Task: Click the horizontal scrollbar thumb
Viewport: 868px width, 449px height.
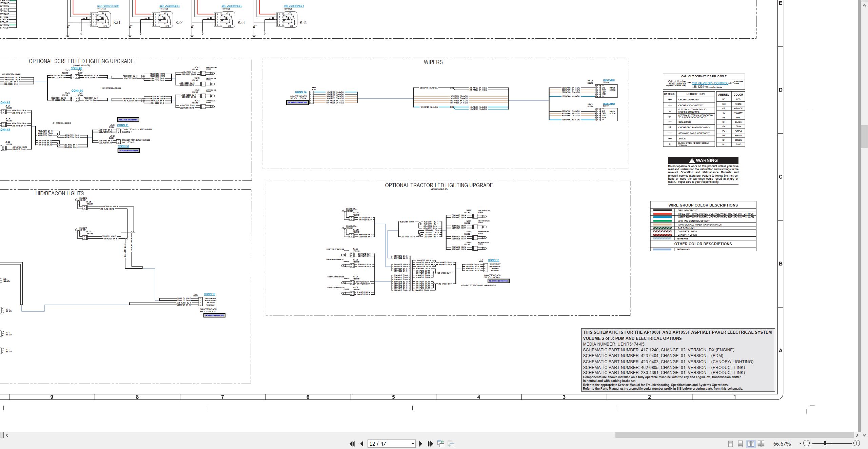Action: click(x=734, y=435)
